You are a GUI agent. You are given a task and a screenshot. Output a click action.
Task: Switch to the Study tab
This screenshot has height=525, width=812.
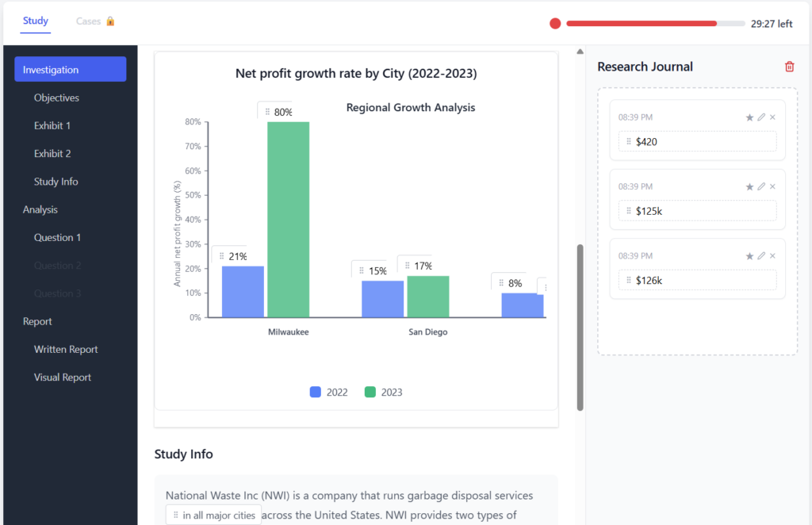(36, 21)
